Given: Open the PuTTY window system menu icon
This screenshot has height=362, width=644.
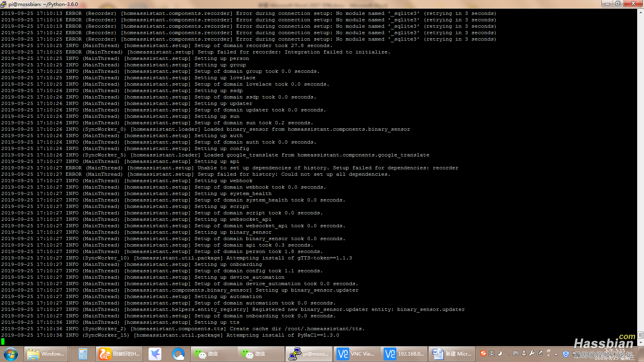Looking at the screenshot, I should [x=4, y=4].
